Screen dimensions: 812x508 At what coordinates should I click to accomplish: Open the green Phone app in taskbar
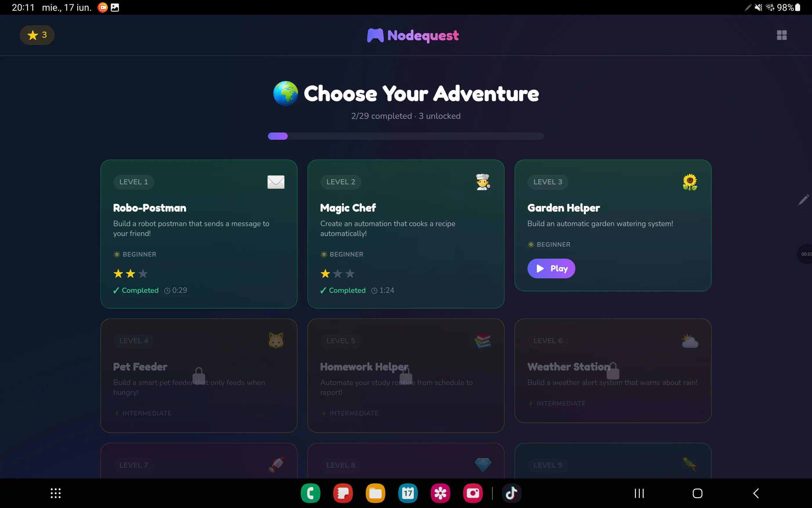[310, 493]
